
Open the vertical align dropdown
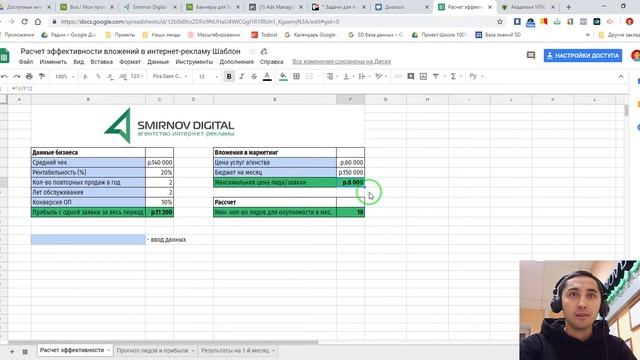[x=348, y=76]
